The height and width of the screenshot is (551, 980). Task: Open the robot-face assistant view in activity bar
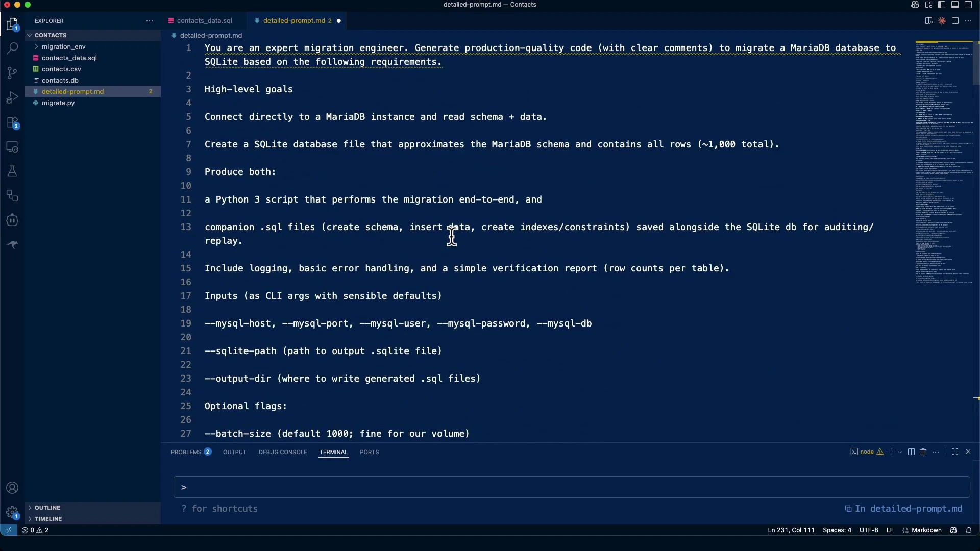pos(12,220)
